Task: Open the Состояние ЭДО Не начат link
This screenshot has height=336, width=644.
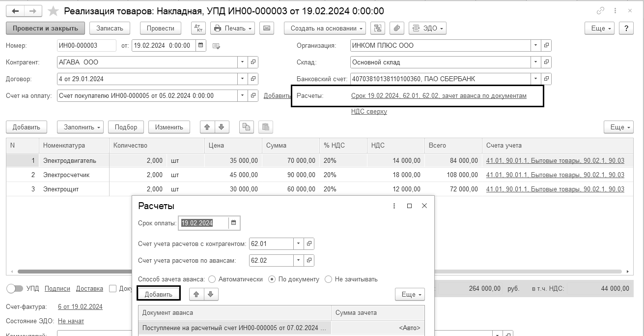Action: tap(71, 321)
